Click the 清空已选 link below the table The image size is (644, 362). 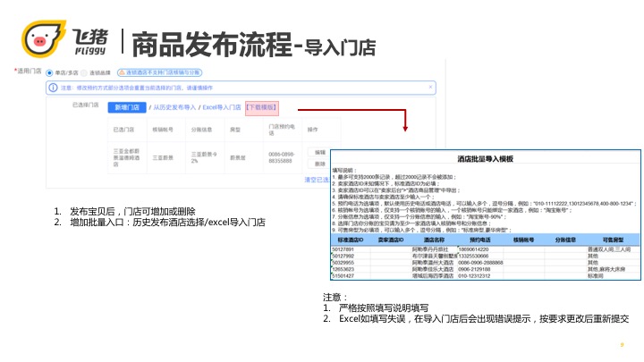pyautogui.click(x=317, y=180)
